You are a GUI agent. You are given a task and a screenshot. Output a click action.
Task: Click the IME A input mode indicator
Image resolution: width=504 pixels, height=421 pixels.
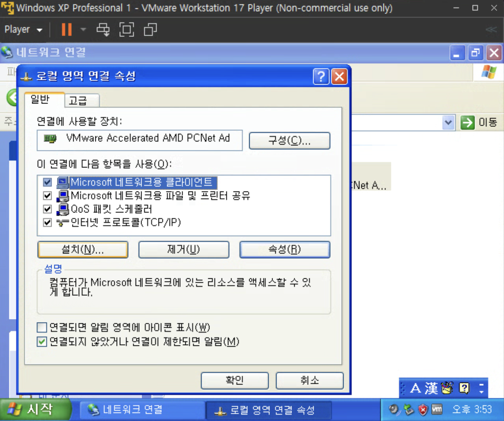click(415, 388)
